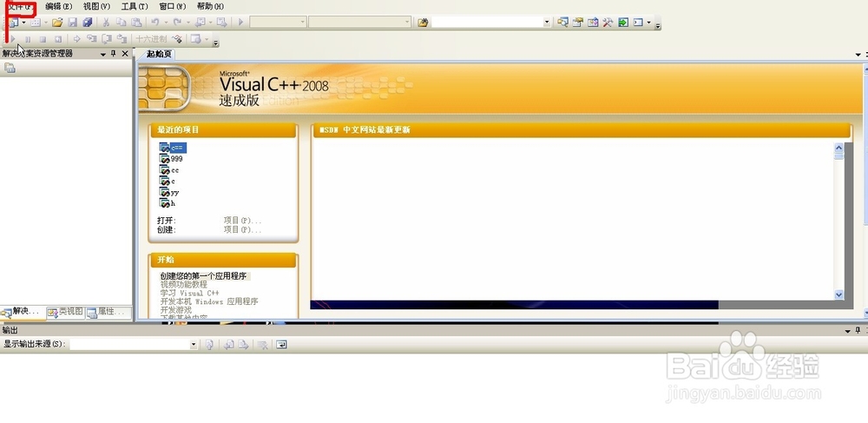Image resolution: width=868 pixels, height=423 pixels.
Task: Click the Copy icon
Action: click(x=122, y=23)
